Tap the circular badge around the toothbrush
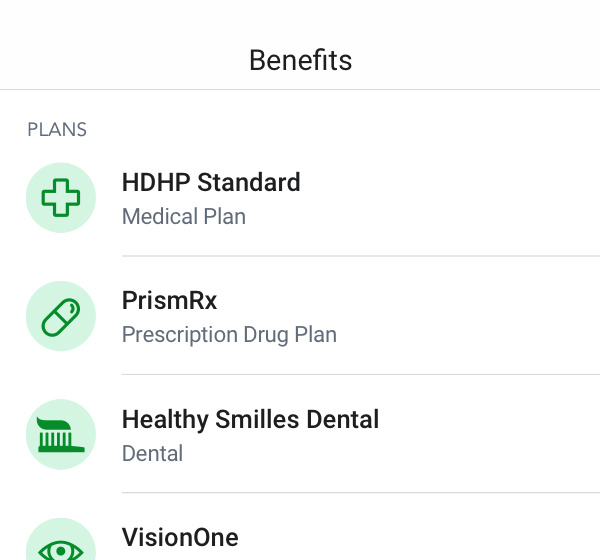The image size is (600, 560). (x=61, y=435)
